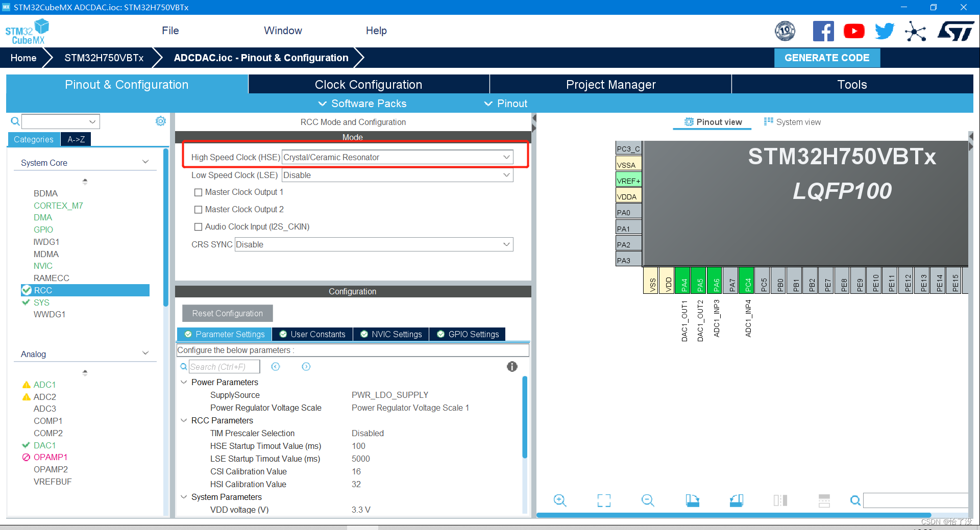Go to Home breadcrumb
This screenshot has height=530, width=980.
tap(23, 58)
